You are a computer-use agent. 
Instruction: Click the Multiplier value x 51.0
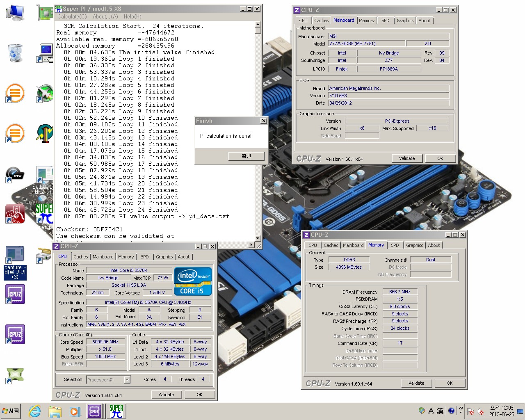point(105,349)
